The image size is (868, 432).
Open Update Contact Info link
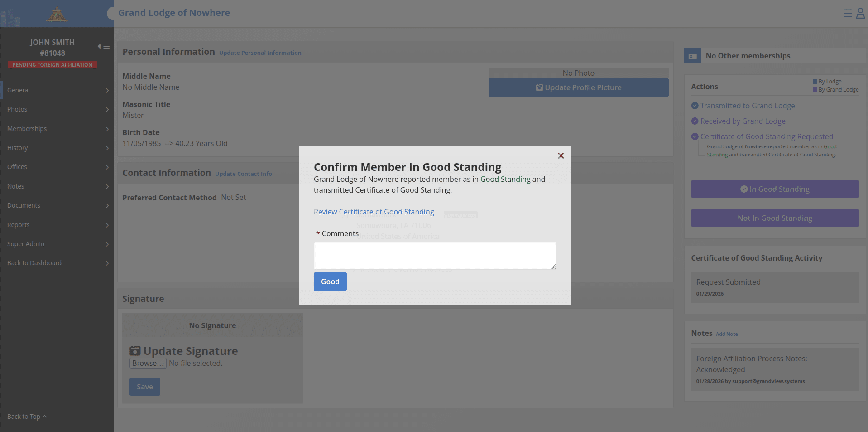244,174
